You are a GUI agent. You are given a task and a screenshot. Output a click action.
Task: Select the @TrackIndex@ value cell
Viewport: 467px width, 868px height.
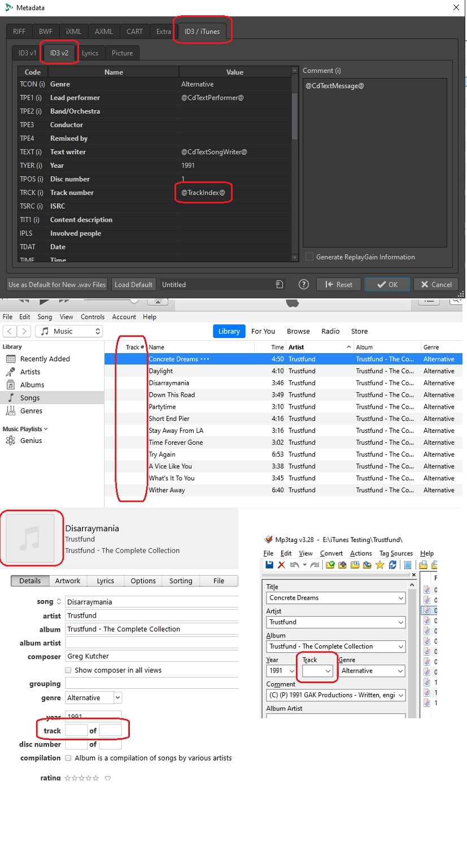[x=235, y=193]
